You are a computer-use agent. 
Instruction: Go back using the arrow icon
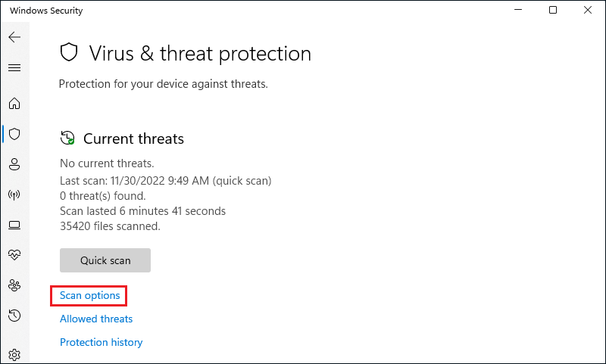click(x=14, y=37)
